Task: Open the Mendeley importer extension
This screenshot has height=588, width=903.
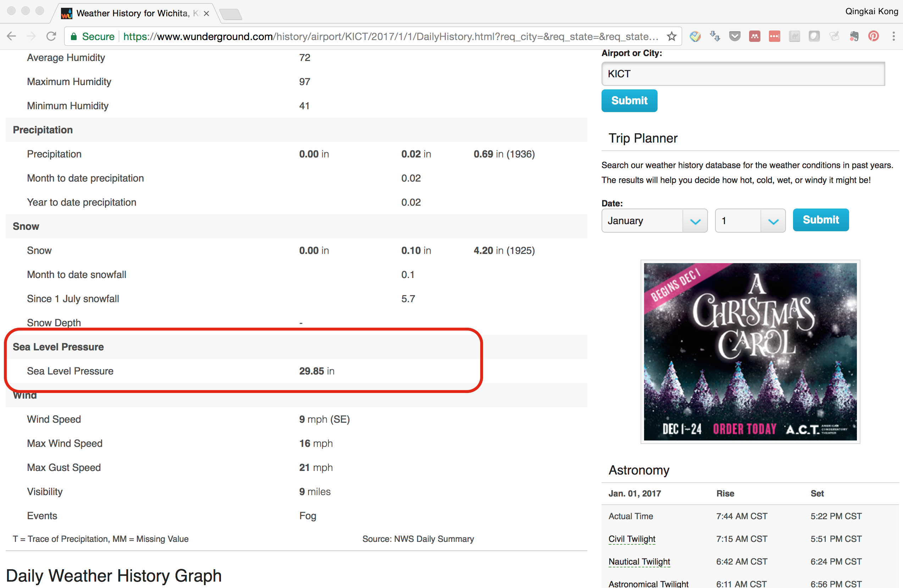Action: click(x=754, y=37)
